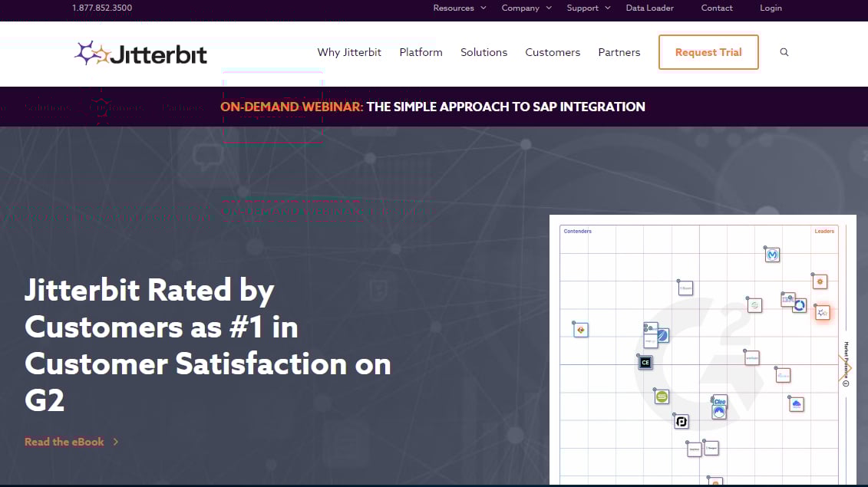Click the blue striped circle logo on grid

pos(662,335)
